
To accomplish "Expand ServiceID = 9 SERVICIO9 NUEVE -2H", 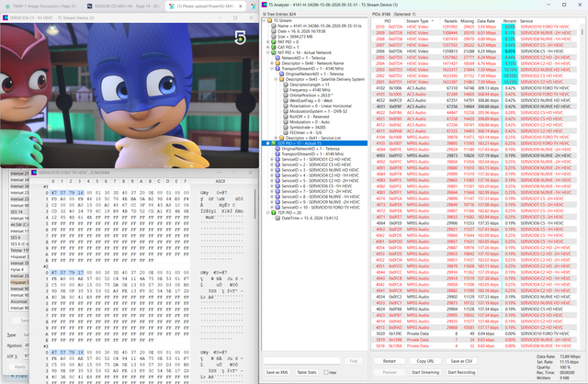I will (272, 202).
